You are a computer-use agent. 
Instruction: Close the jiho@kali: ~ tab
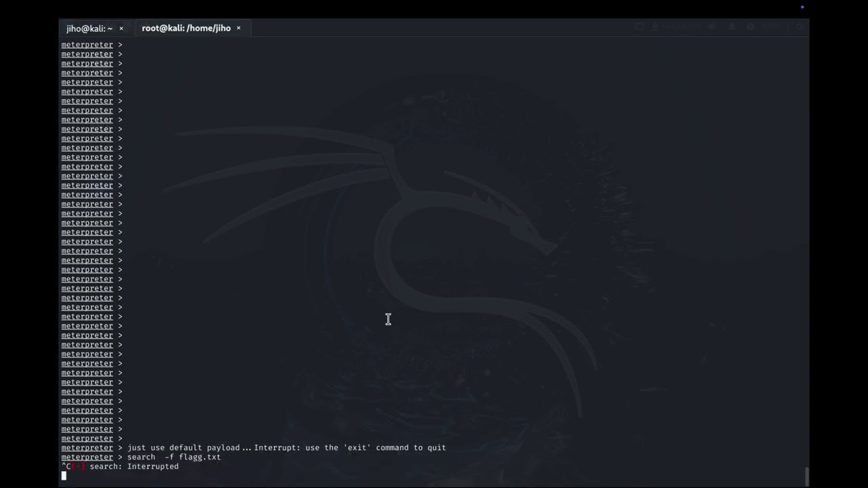121,28
